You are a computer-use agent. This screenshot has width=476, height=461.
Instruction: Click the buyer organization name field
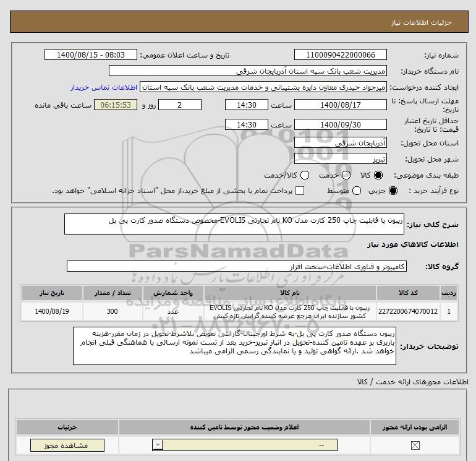point(248,71)
